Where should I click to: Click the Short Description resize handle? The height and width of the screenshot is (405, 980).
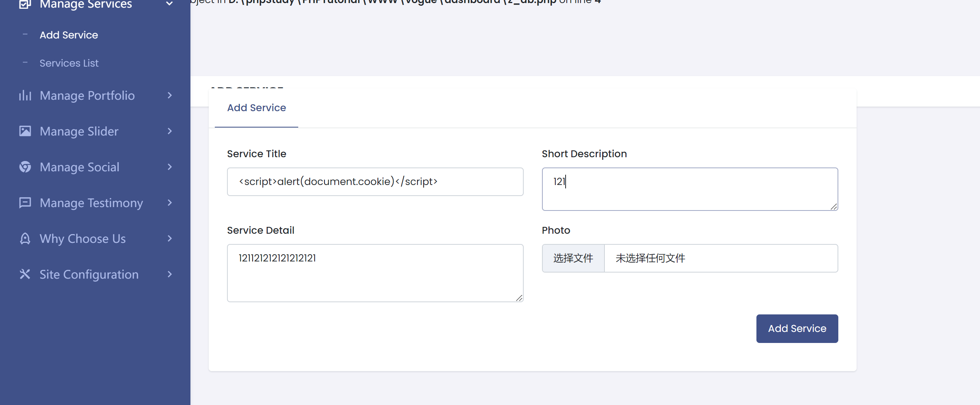pyautogui.click(x=834, y=207)
